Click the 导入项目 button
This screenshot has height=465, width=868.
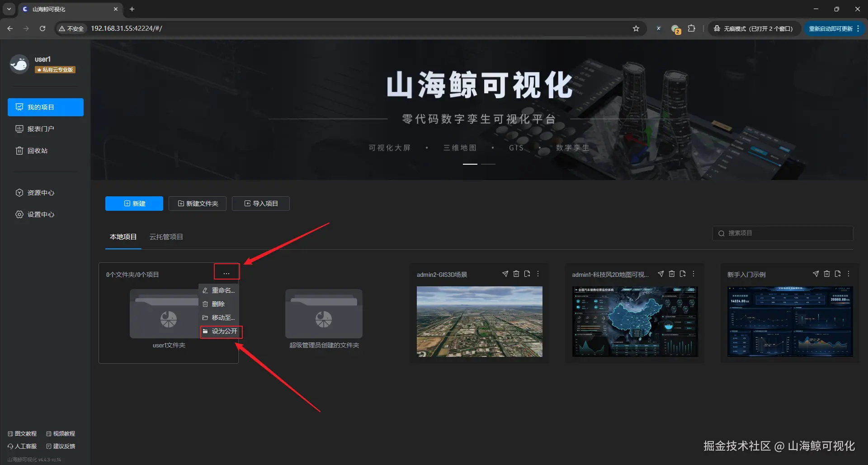(261, 204)
